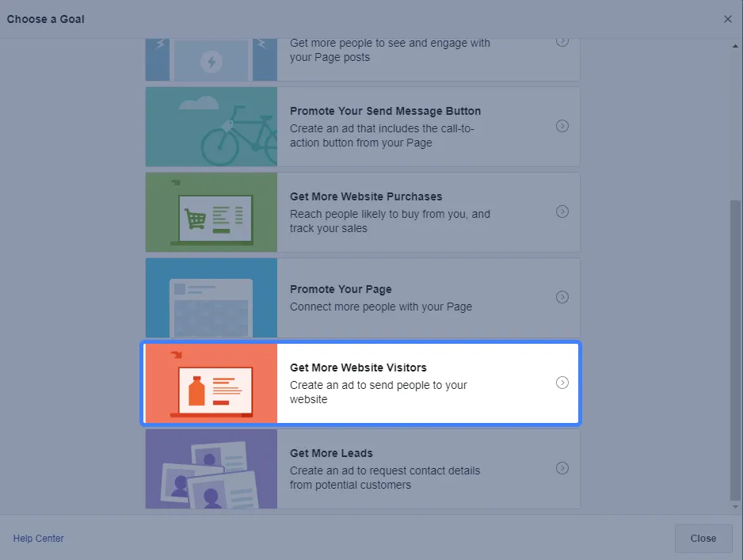Click the lightning bolt post engagement illustration
743x560 pixels.
[211, 59]
